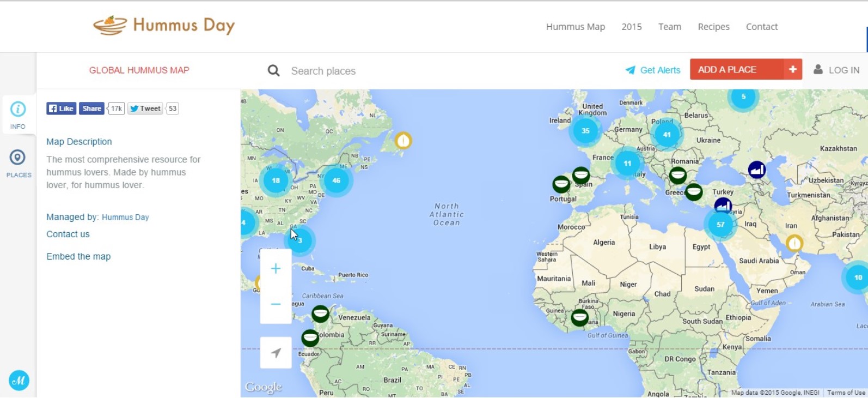Click the Embed the map link

(78, 257)
